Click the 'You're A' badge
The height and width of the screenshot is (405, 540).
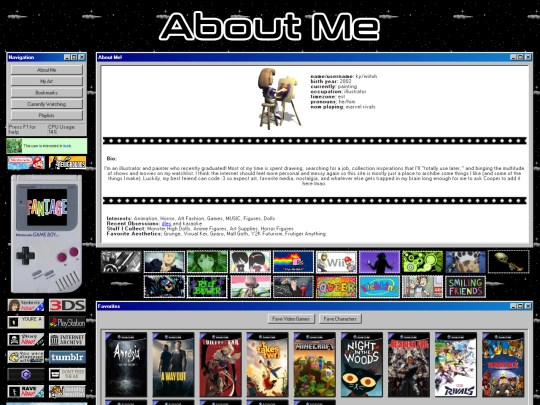coord(26,322)
